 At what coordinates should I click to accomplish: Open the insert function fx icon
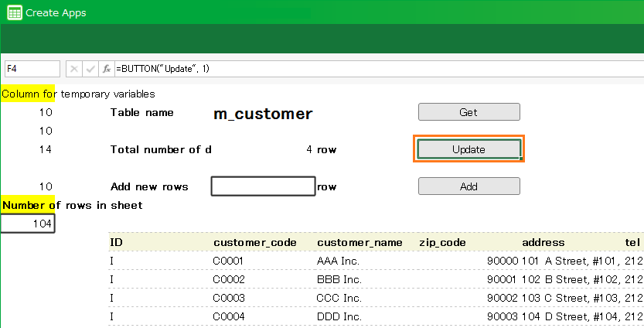tap(107, 69)
